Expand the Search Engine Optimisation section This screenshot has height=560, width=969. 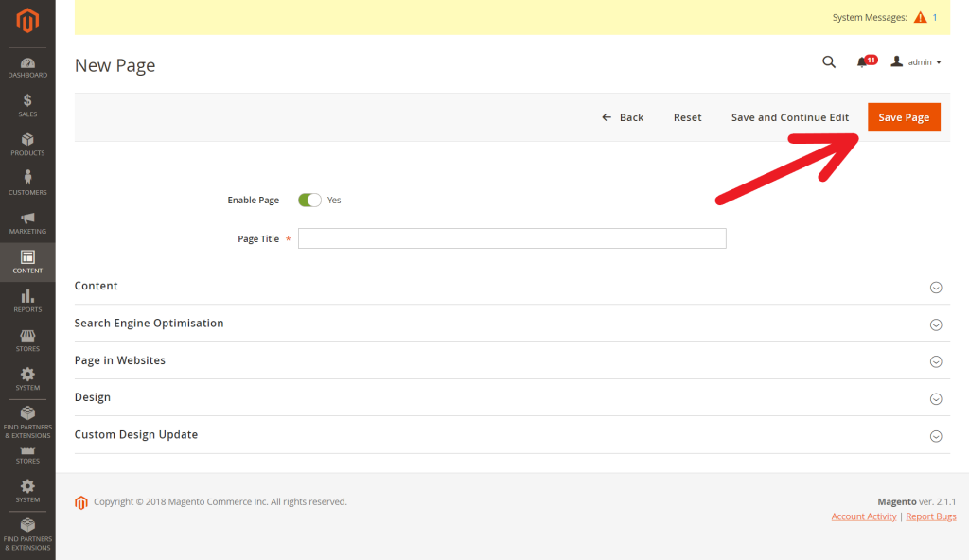tap(512, 324)
